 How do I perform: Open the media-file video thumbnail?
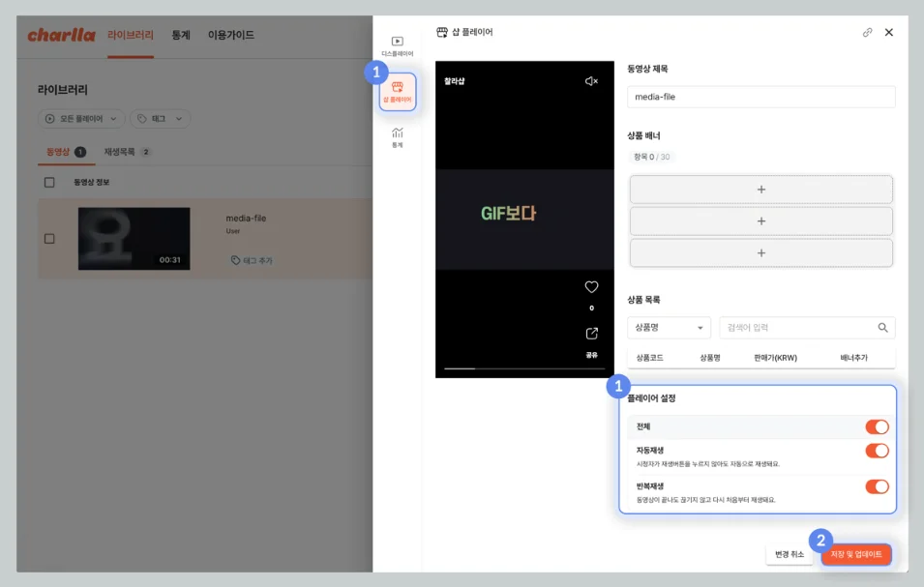click(x=134, y=239)
